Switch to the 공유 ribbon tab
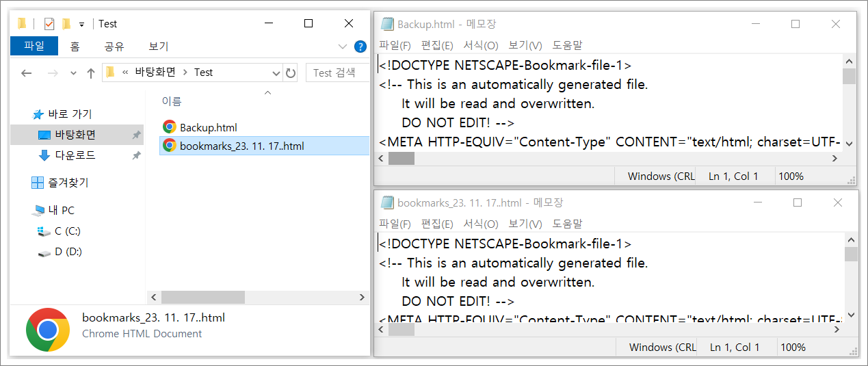Screen dimensions: 868x366 [114, 47]
